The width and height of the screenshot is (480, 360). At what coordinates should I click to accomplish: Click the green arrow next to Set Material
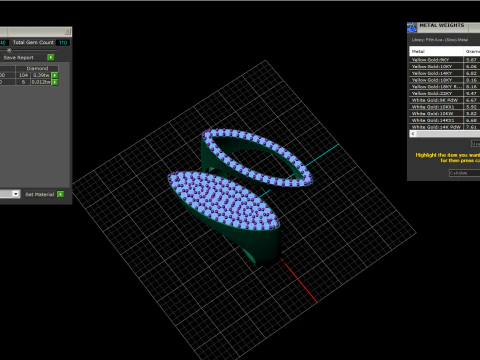click(60, 194)
